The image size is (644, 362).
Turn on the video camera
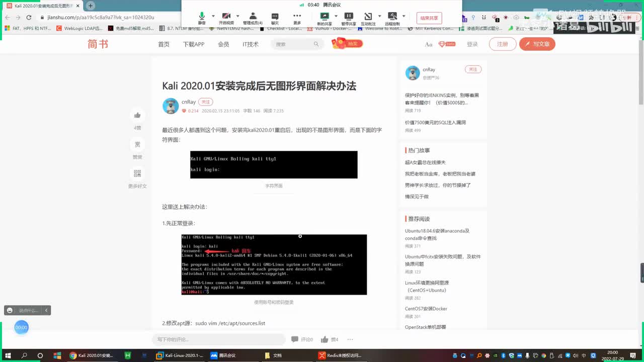[x=226, y=18]
